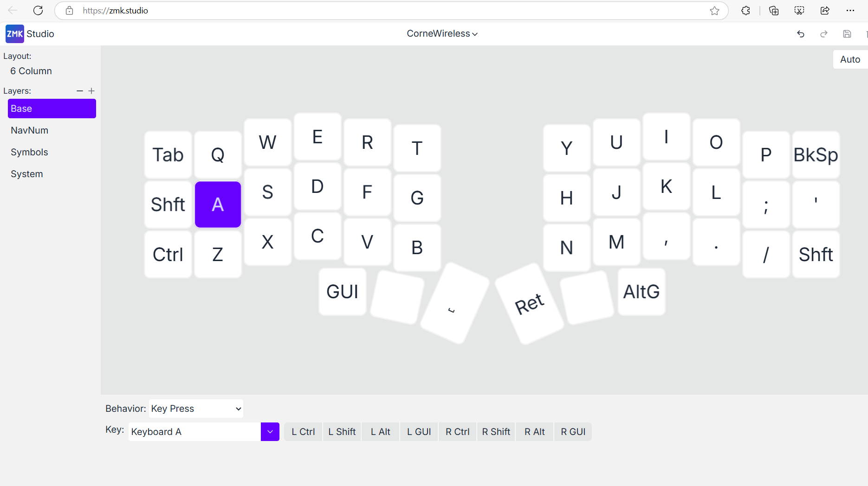Click the undo arrow icon
The height and width of the screenshot is (486, 868).
(x=801, y=34)
